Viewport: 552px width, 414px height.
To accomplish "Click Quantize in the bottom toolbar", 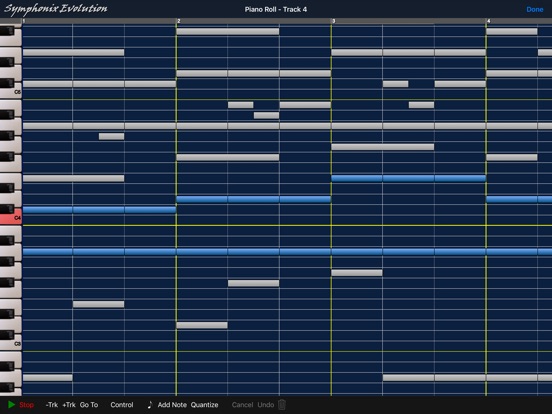I will (205, 405).
